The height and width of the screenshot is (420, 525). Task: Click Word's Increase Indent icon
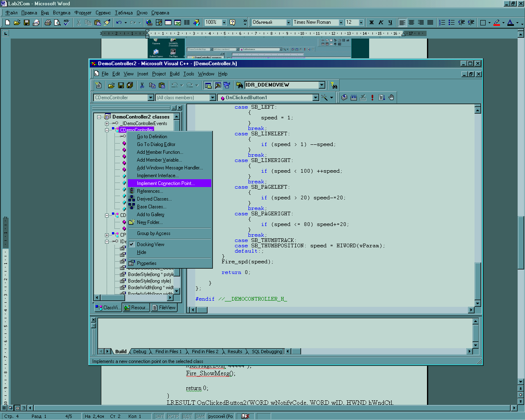(471, 23)
